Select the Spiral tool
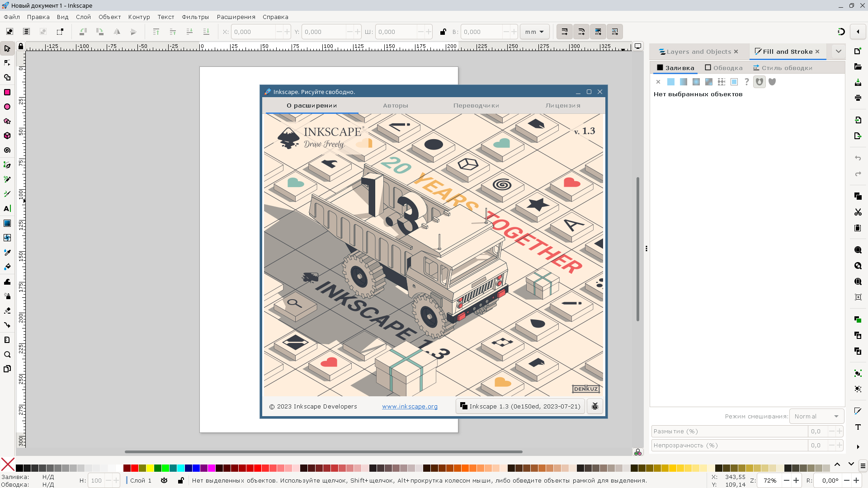The height and width of the screenshot is (488, 868). tap(7, 150)
